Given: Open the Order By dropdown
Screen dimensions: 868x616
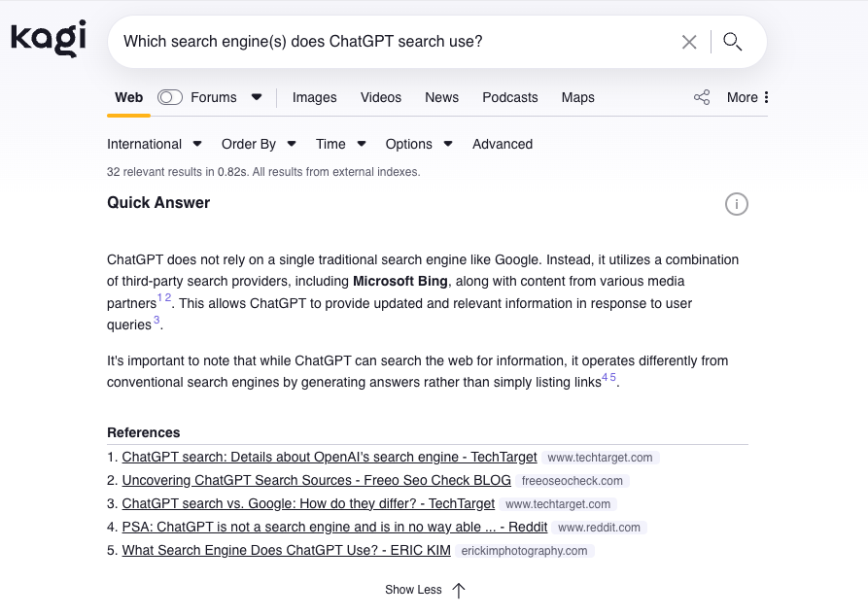Looking at the screenshot, I should click(259, 144).
